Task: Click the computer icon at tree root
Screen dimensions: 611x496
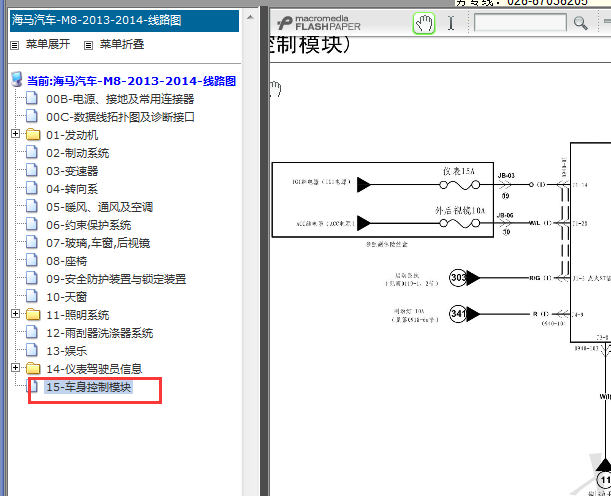Action: tap(17, 79)
